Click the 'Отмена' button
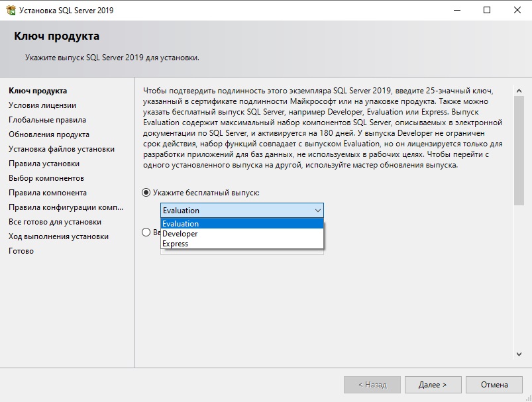Image resolution: width=532 pixels, height=402 pixels. 494,385
